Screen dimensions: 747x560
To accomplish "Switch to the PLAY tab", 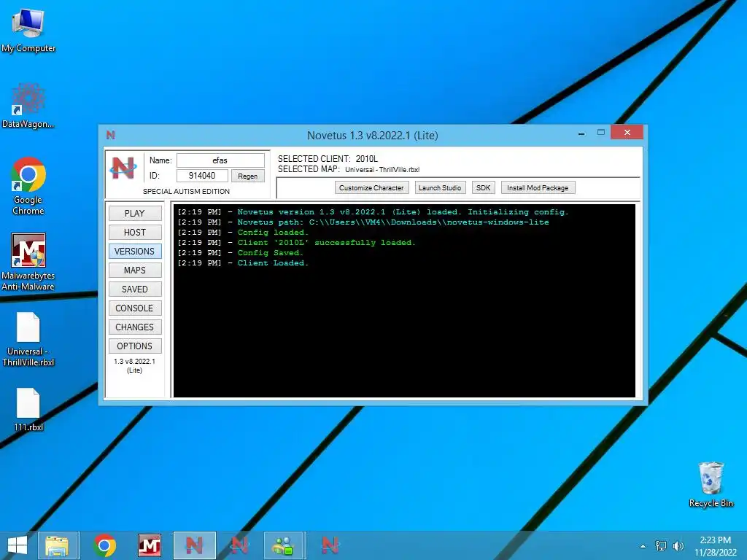I will coord(135,214).
